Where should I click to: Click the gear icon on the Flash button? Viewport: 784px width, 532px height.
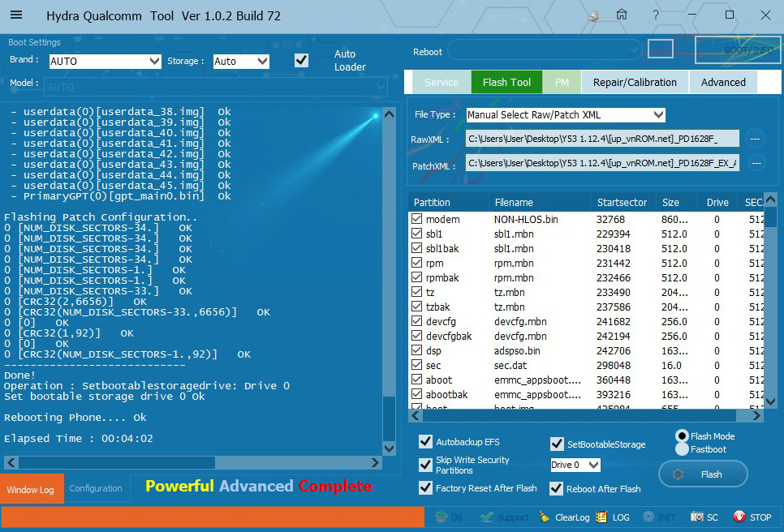(x=678, y=474)
